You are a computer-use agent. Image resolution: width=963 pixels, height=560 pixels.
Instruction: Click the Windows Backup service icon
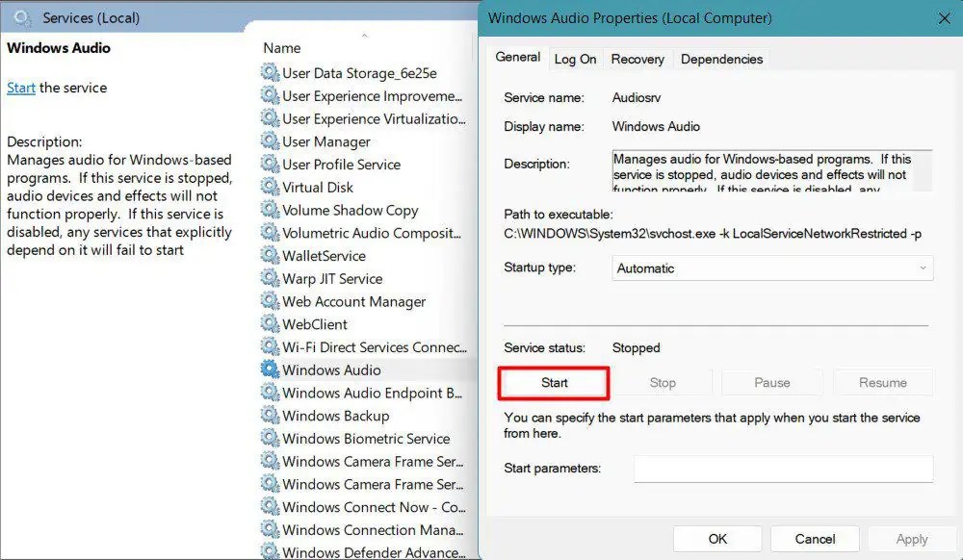(x=268, y=415)
